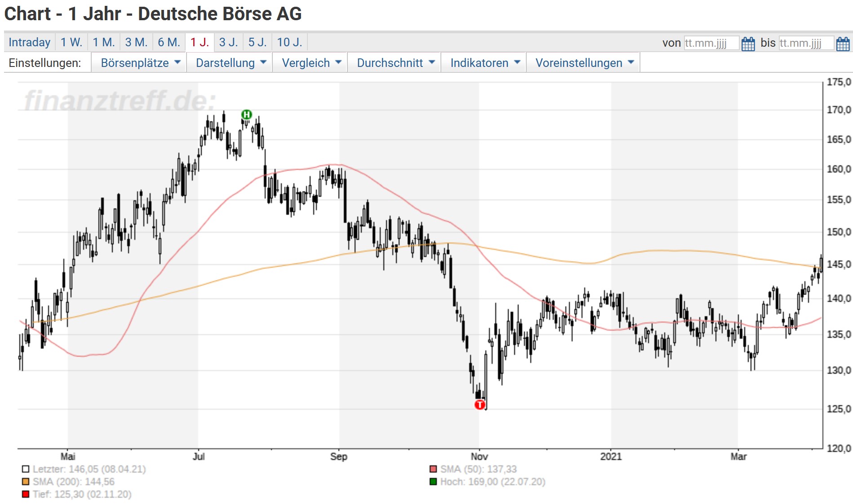Open the Durchschnitt dropdown

pos(394,63)
